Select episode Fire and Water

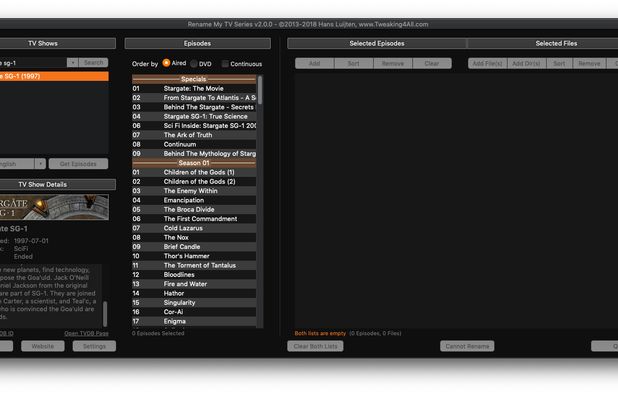(194, 284)
